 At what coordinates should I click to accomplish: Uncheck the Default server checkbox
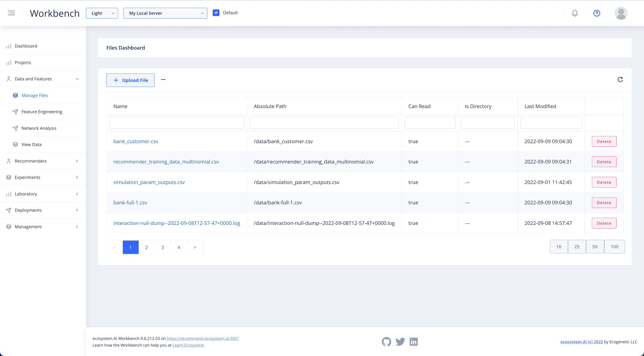pos(216,13)
